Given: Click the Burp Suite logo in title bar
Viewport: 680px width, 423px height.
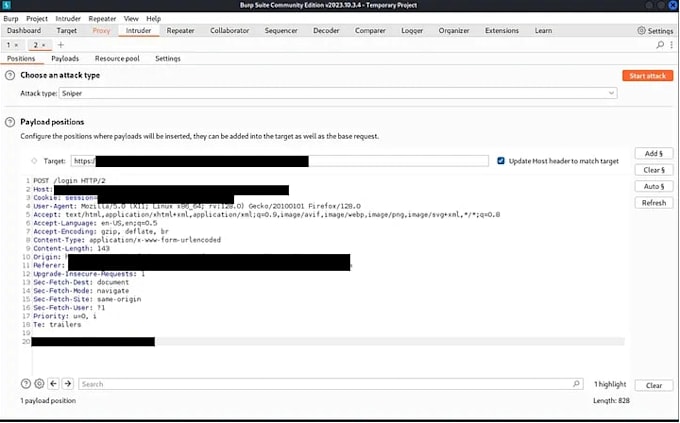Looking at the screenshot, I should pyautogui.click(x=6, y=5).
